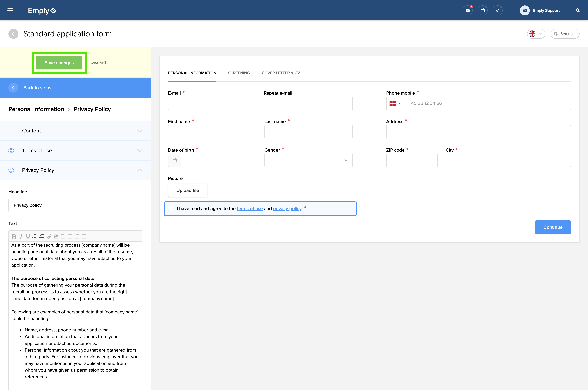Screen dimensions: 588x390
Task: Open the hamburger menu
Action: (x=10, y=10)
